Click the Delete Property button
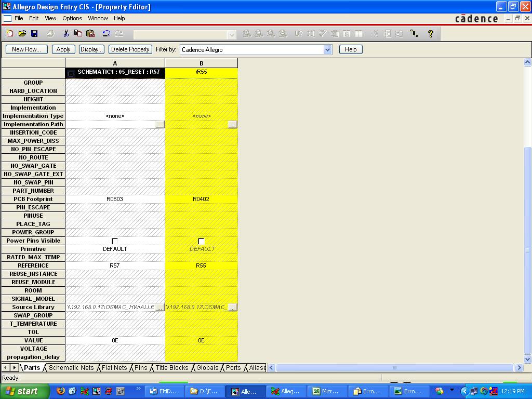 coord(130,49)
